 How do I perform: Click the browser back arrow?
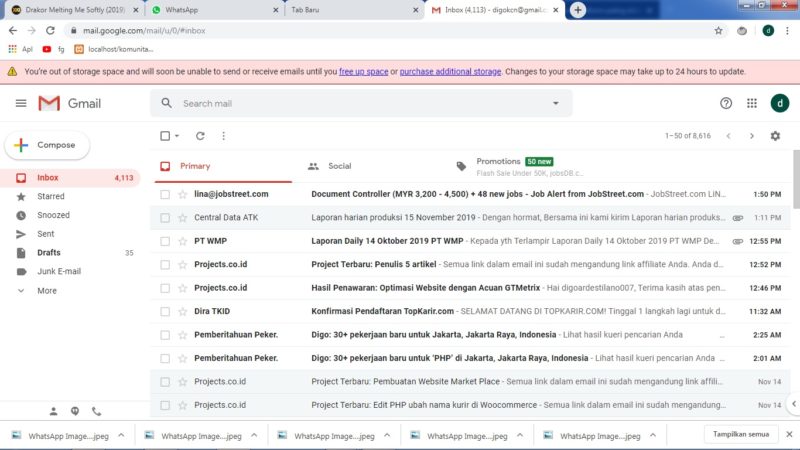[x=13, y=31]
